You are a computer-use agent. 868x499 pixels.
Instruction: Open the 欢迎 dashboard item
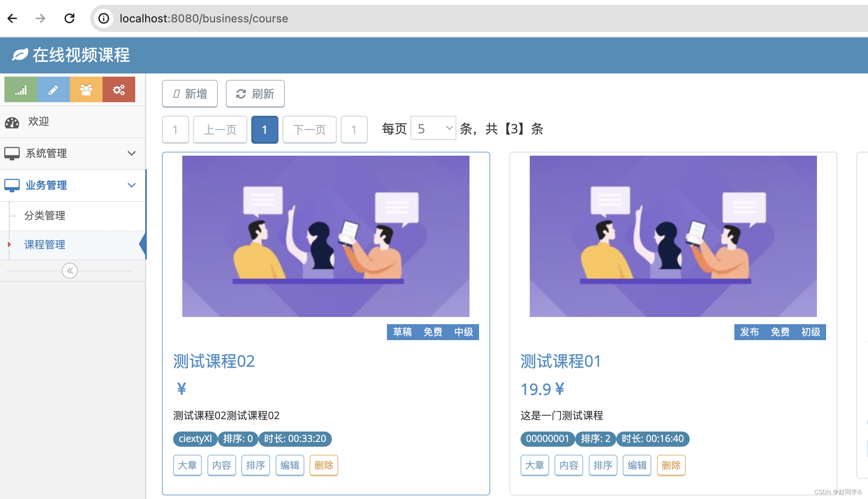(38, 121)
